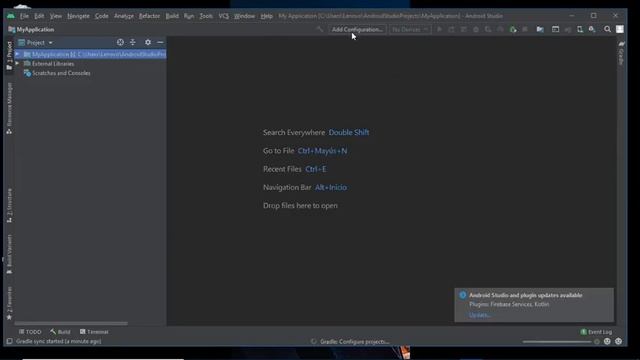
Task: Select the MyApplication project row
Action: pos(91,54)
